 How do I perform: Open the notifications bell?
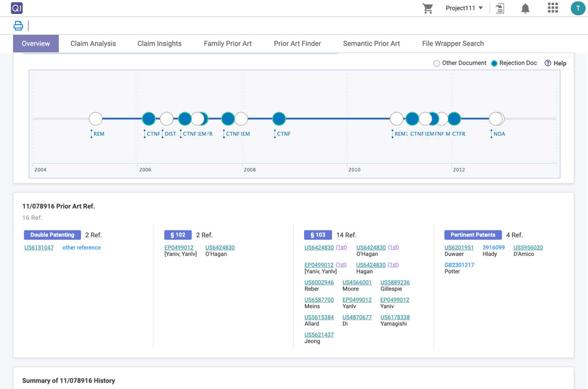(525, 8)
